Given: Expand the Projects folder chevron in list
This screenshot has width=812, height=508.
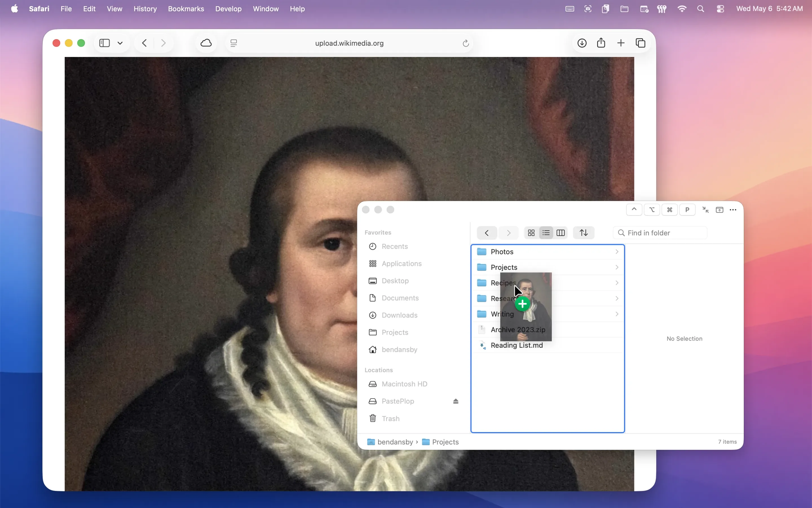Looking at the screenshot, I should [x=617, y=267].
